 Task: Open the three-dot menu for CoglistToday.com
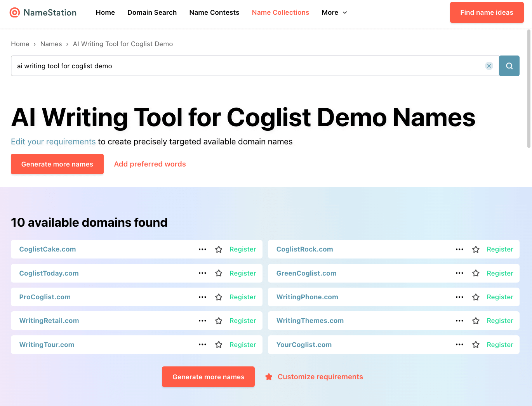pos(202,273)
